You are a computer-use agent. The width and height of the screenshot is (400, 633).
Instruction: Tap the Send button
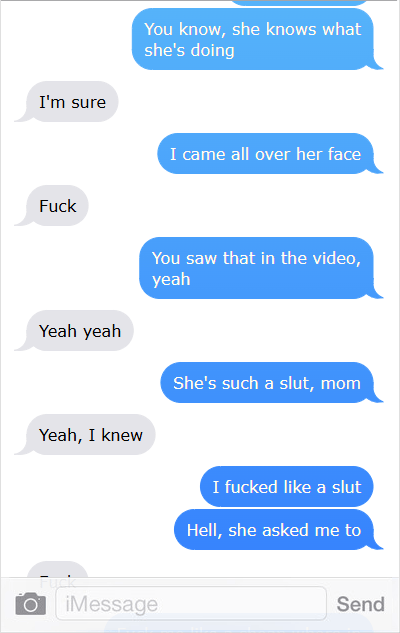tap(360, 604)
